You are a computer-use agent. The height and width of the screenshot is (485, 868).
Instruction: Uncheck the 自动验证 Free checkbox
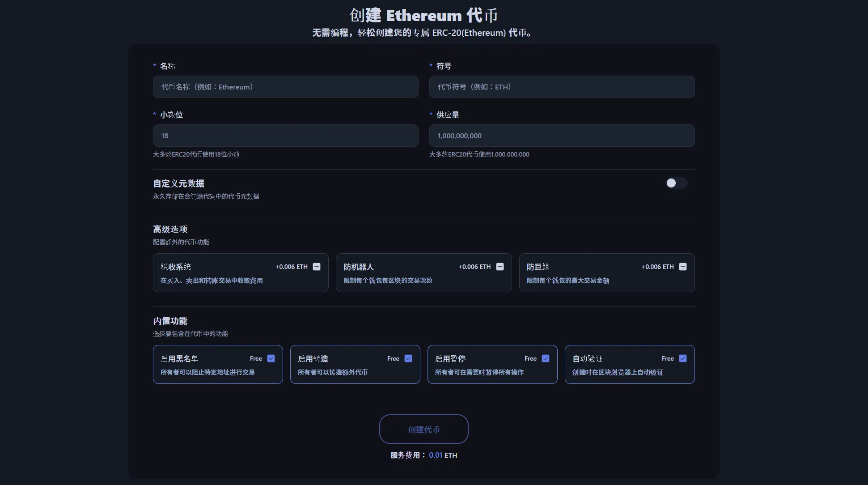pyautogui.click(x=682, y=358)
